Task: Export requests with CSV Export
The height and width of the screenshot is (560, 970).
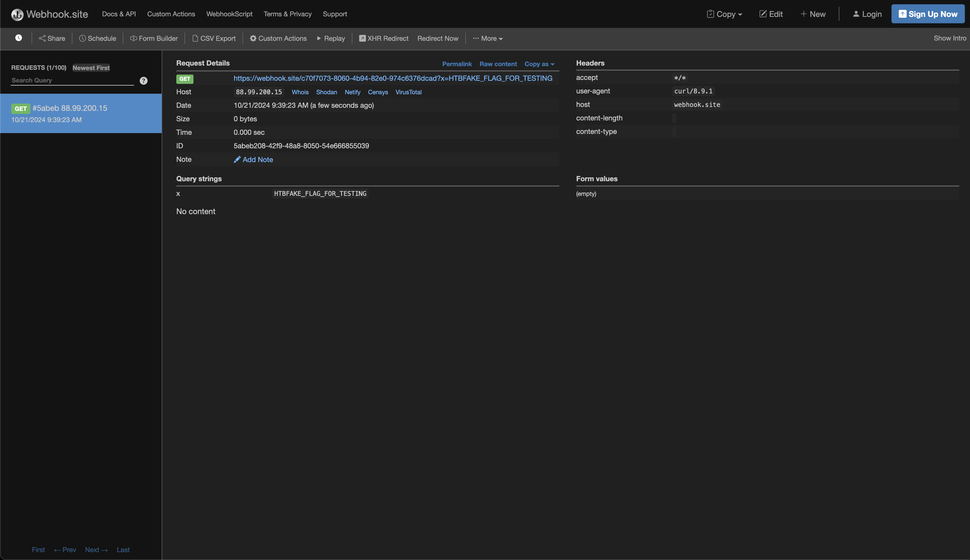Action: click(x=214, y=39)
